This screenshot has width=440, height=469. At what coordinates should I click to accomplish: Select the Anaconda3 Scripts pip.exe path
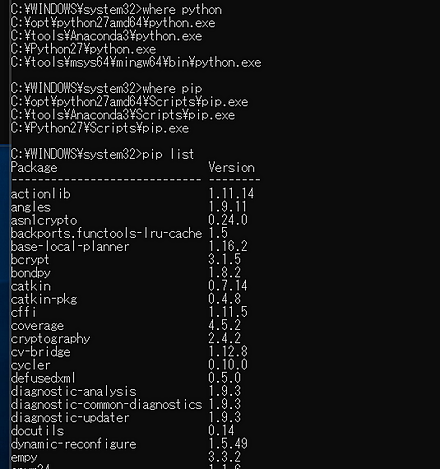point(123,115)
